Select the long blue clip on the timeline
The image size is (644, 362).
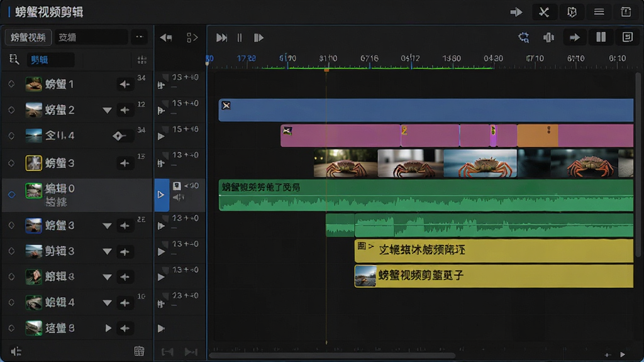coord(426,110)
